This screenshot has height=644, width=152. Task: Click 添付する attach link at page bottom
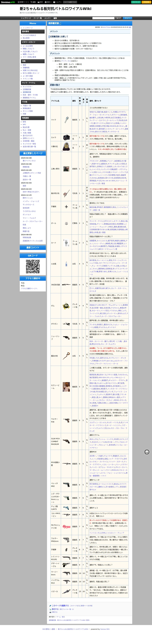click(55, 609)
